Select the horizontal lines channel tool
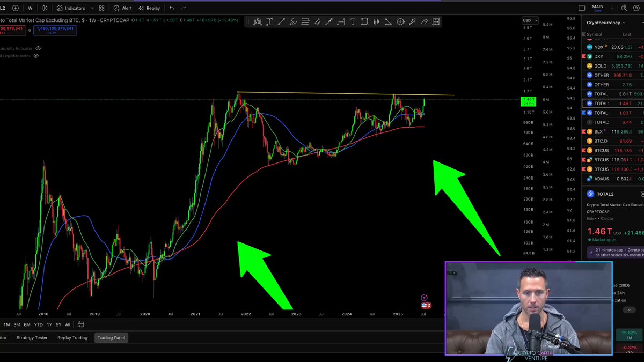 (x=305, y=22)
